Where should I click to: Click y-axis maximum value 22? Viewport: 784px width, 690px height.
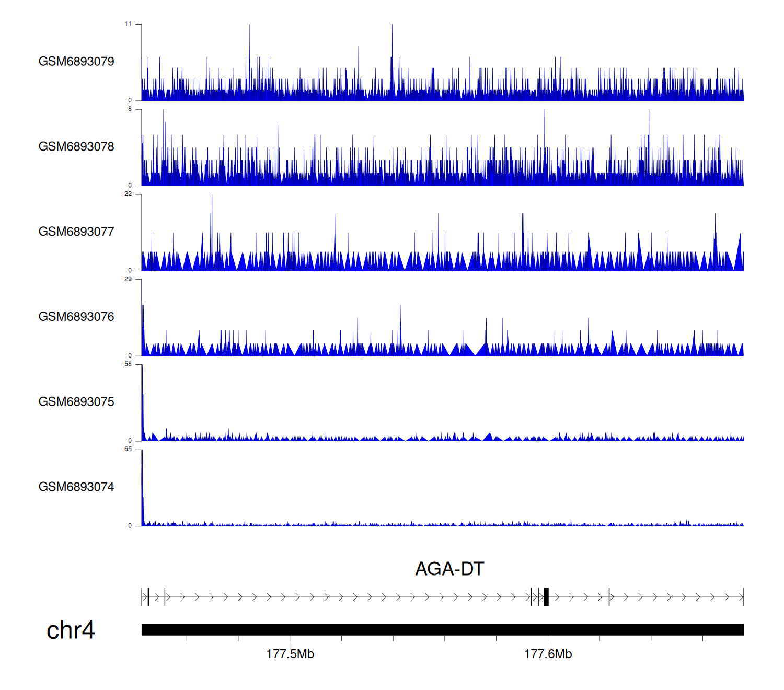[128, 194]
